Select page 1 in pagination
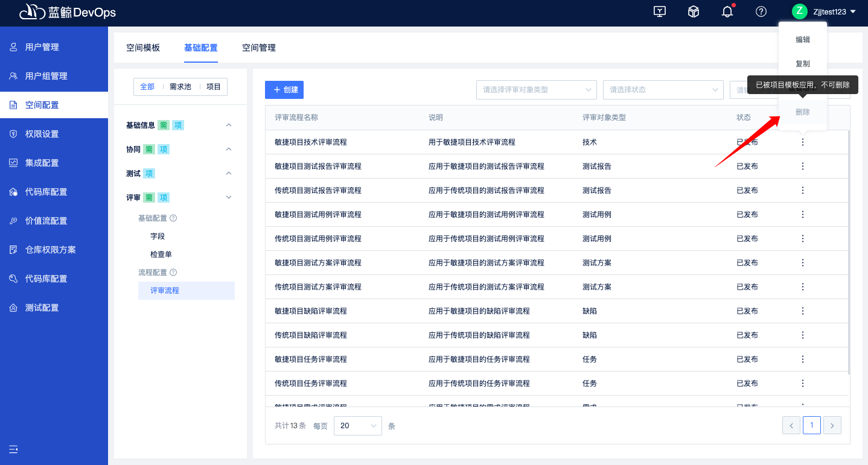 click(812, 426)
